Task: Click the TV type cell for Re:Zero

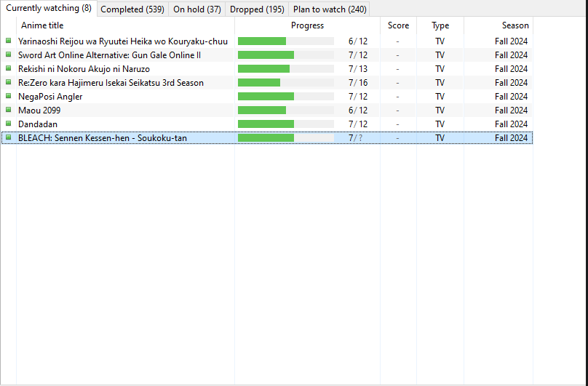Action: (x=440, y=83)
